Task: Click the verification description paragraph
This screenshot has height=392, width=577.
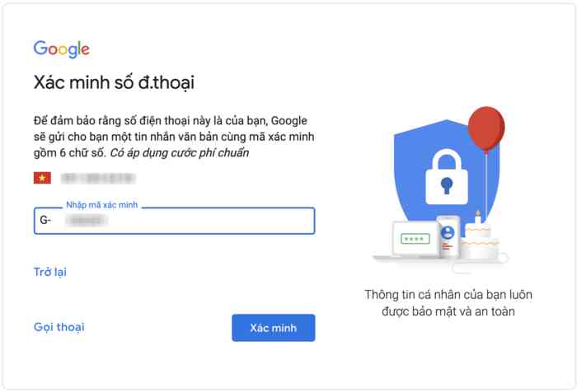Action: [173, 136]
